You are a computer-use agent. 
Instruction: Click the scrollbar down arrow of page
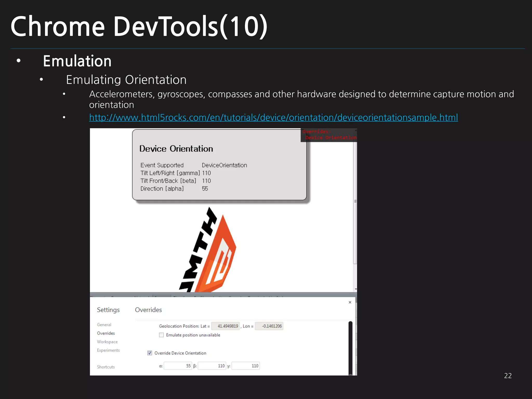tap(356, 289)
